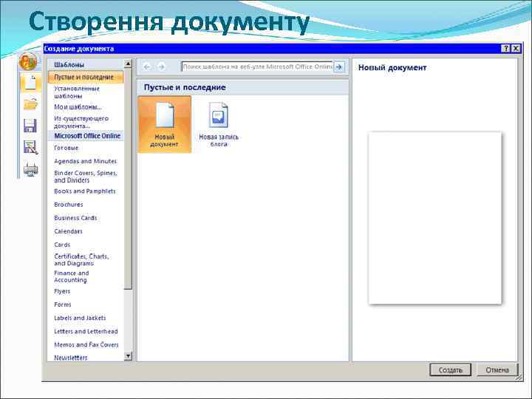
Task: Click the template search input field
Action: (257, 66)
